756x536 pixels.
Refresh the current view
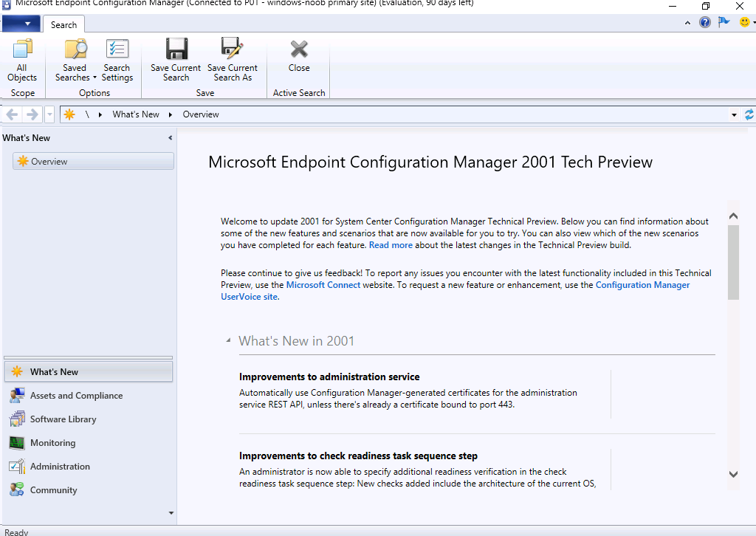pyautogui.click(x=749, y=114)
